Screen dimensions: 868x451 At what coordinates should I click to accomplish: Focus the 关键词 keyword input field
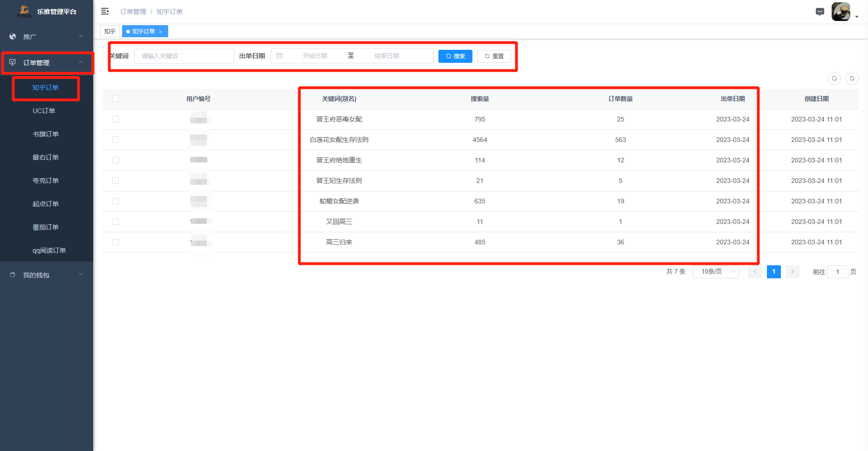(x=184, y=56)
